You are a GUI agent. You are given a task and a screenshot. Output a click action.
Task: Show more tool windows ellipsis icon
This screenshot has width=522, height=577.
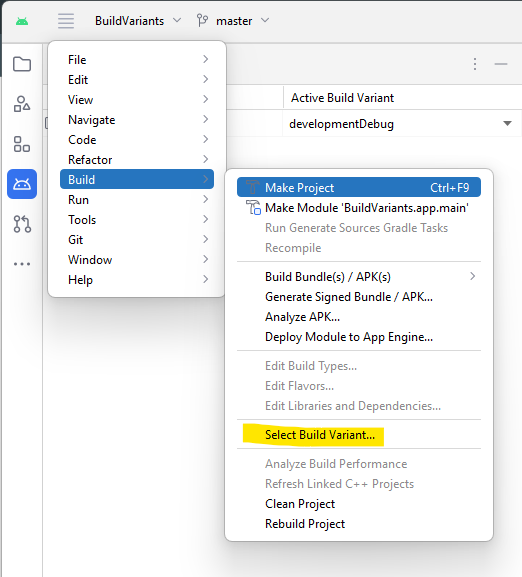(22, 264)
